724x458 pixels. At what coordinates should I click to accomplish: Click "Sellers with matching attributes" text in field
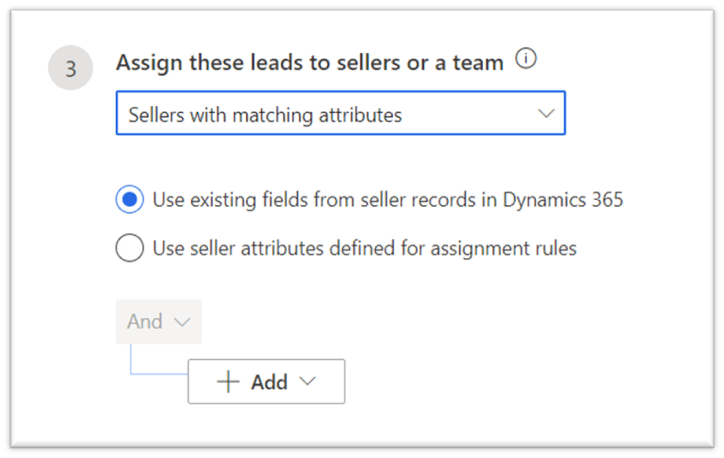coord(265,115)
